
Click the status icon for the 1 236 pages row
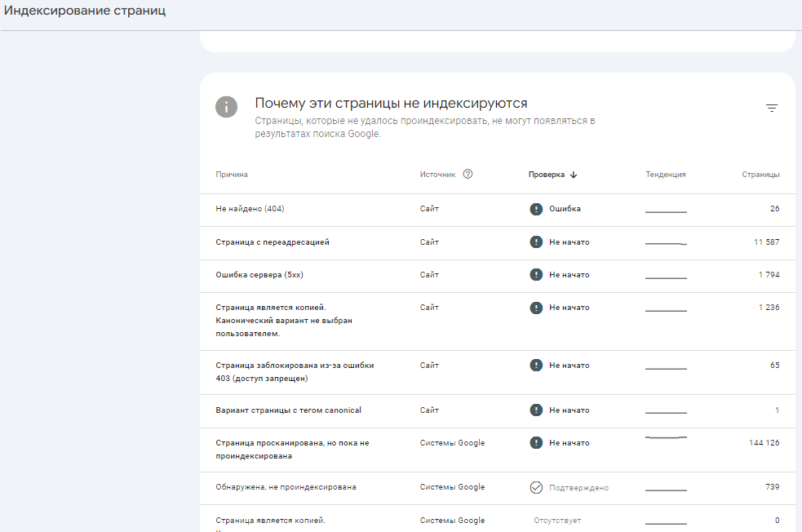pyautogui.click(x=535, y=308)
